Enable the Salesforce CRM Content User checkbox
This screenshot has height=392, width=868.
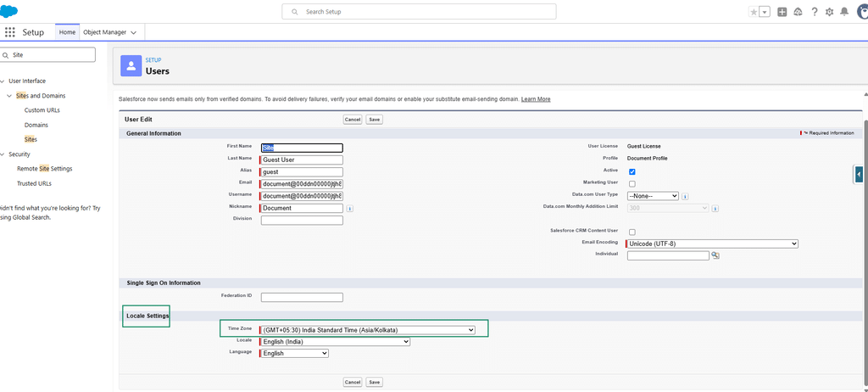(x=632, y=232)
